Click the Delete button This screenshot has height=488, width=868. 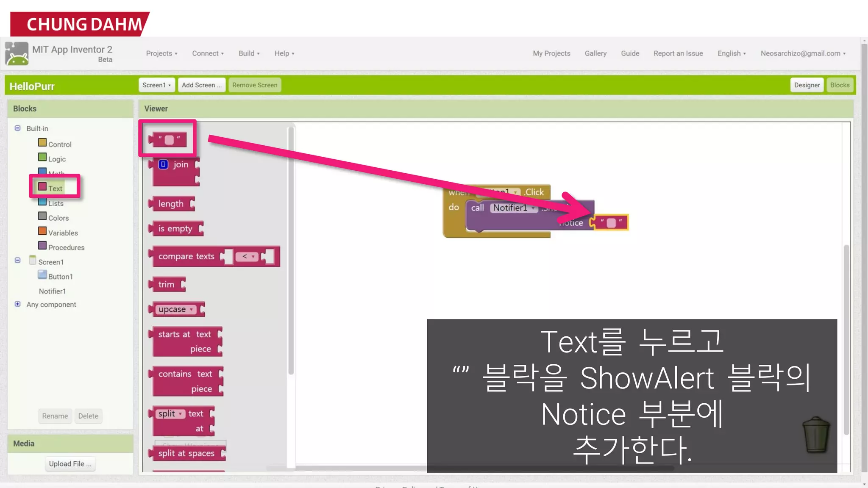click(88, 416)
